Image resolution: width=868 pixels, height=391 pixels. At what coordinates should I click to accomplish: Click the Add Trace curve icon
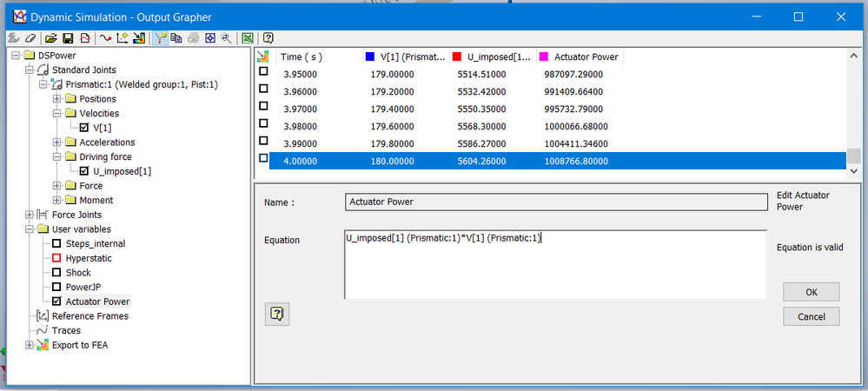106,38
